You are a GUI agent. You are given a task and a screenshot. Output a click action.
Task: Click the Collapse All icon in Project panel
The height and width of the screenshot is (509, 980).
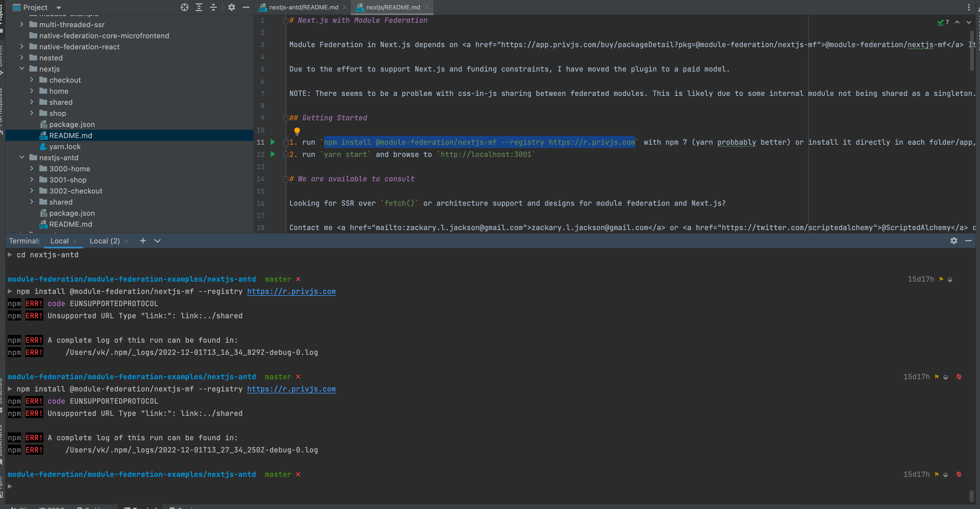tap(213, 7)
